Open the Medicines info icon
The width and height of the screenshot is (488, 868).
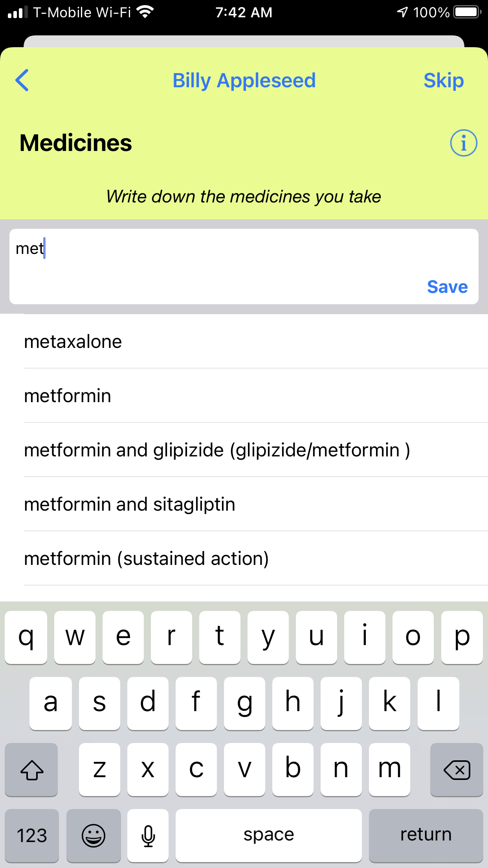coord(463,143)
